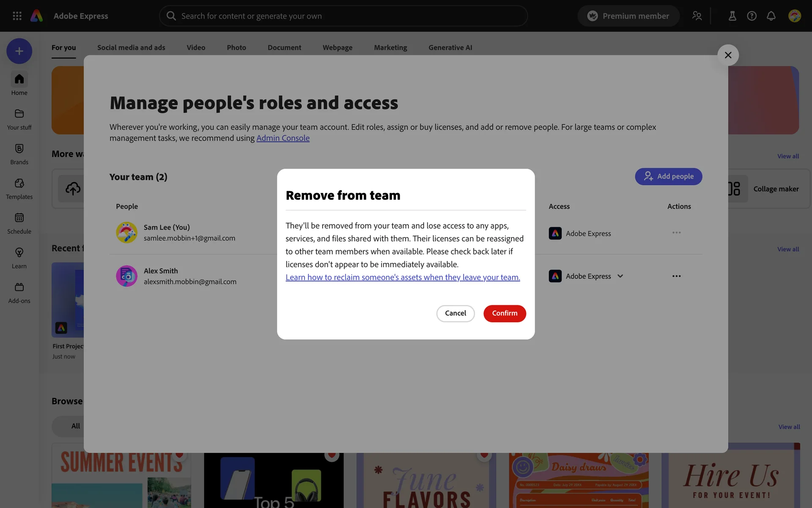Click the blue plus create button
The height and width of the screenshot is (508, 812).
point(19,51)
